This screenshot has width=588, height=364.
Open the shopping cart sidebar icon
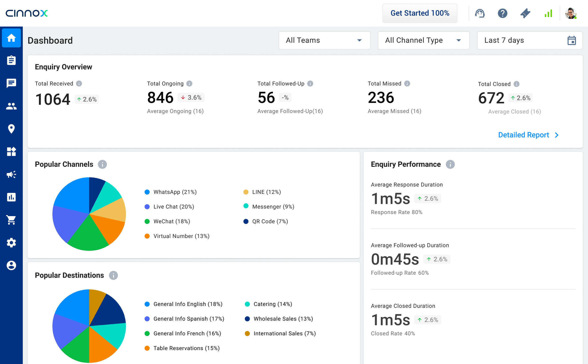tap(11, 220)
